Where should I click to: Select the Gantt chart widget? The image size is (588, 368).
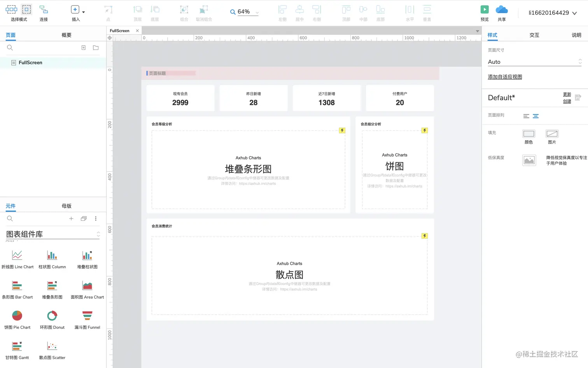coord(17,350)
